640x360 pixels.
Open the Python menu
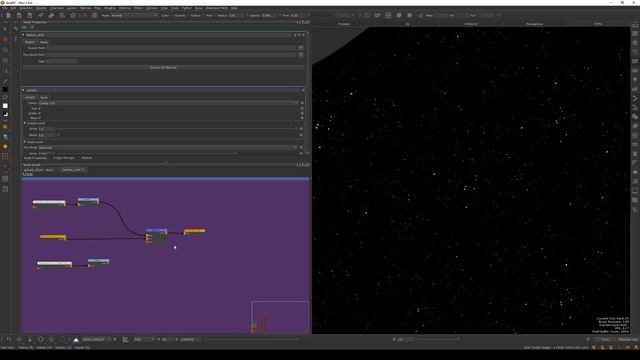[x=187, y=8]
